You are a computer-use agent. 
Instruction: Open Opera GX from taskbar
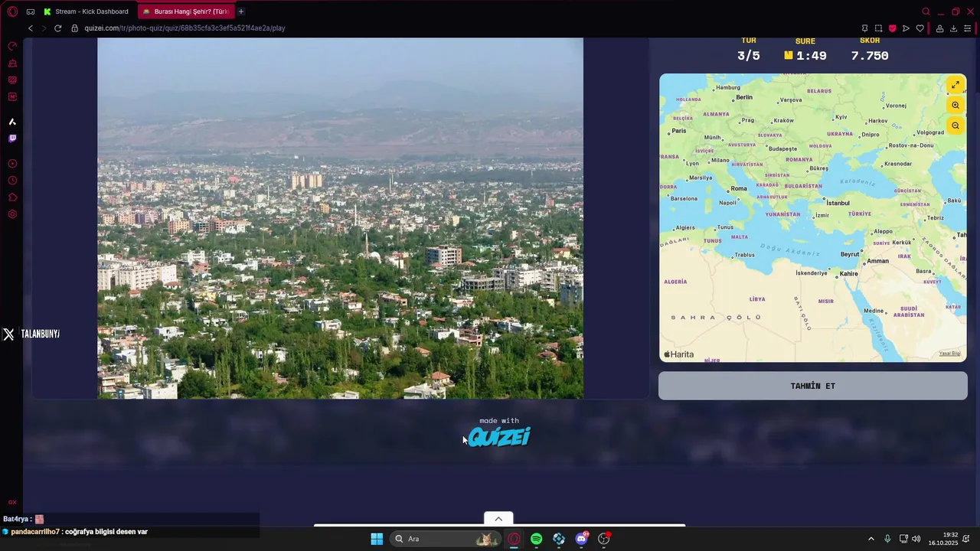pyautogui.click(x=514, y=539)
